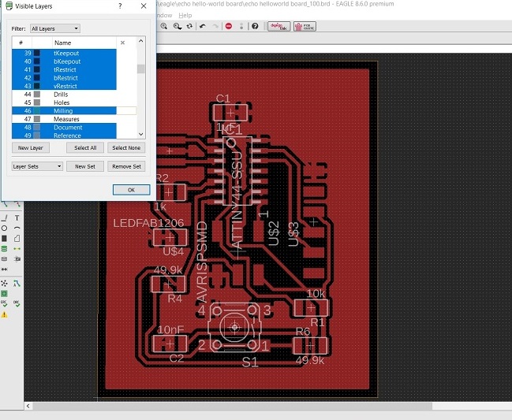Click the Drills layer color swatch
Image resolution: width=512 pixels, height=420 pixels.
point(37,95)
